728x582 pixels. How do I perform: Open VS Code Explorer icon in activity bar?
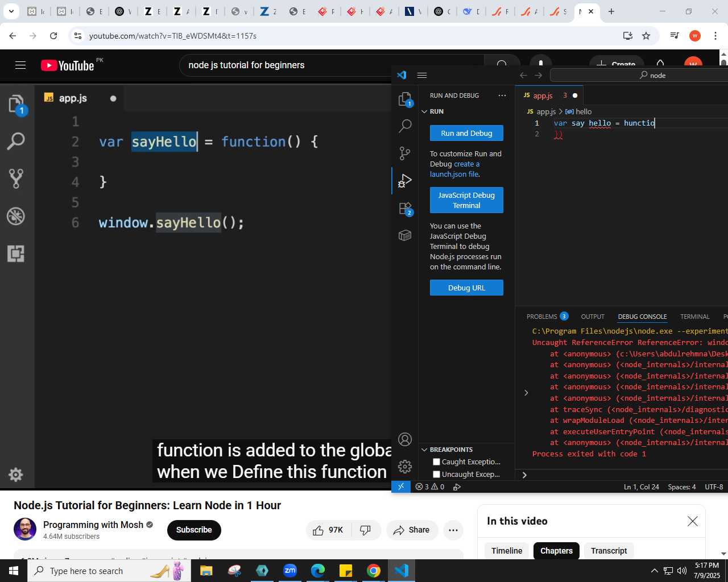[405, 99]
